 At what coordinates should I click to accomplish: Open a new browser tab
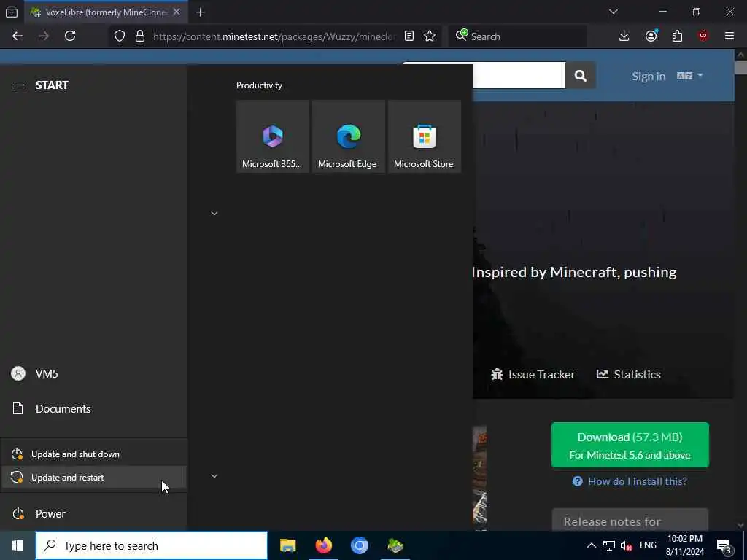[201, 12]
